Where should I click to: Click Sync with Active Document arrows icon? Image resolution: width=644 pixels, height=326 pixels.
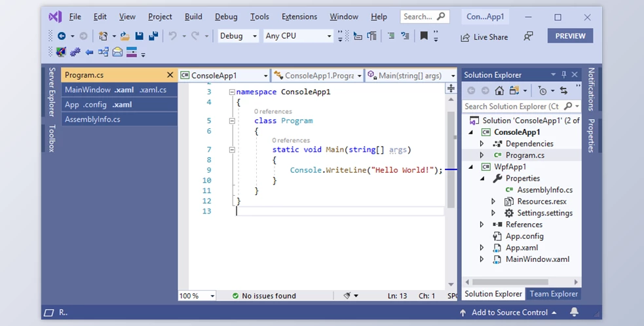(x=563, y=90)
